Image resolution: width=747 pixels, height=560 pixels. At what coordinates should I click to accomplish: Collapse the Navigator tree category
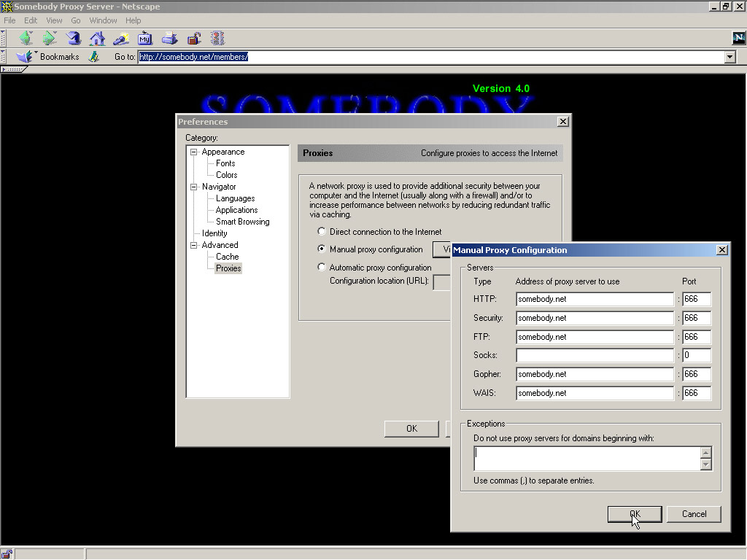[x=194, y=187]
